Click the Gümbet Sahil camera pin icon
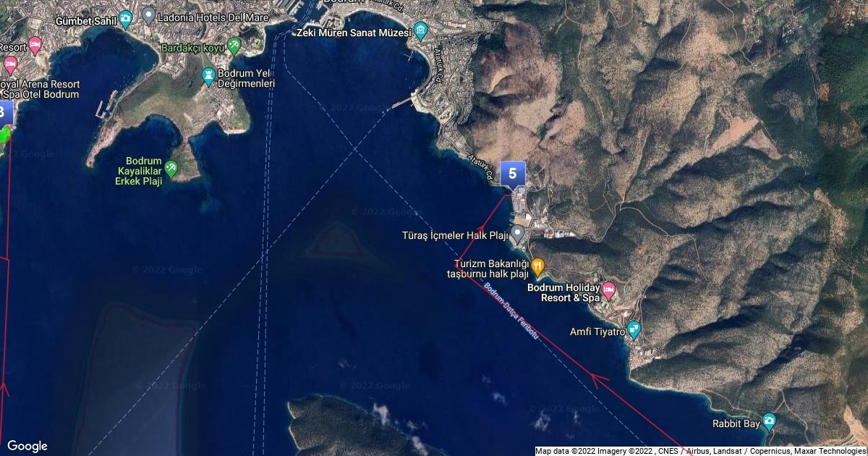The image size is (868, 456). [126, 19]
